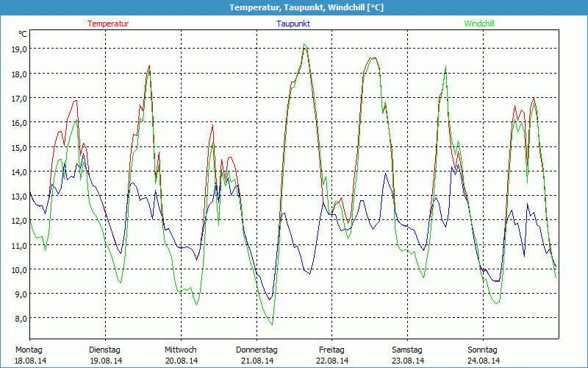
Task: Click the '19,0' y-axis value
Action: [20, 49]
